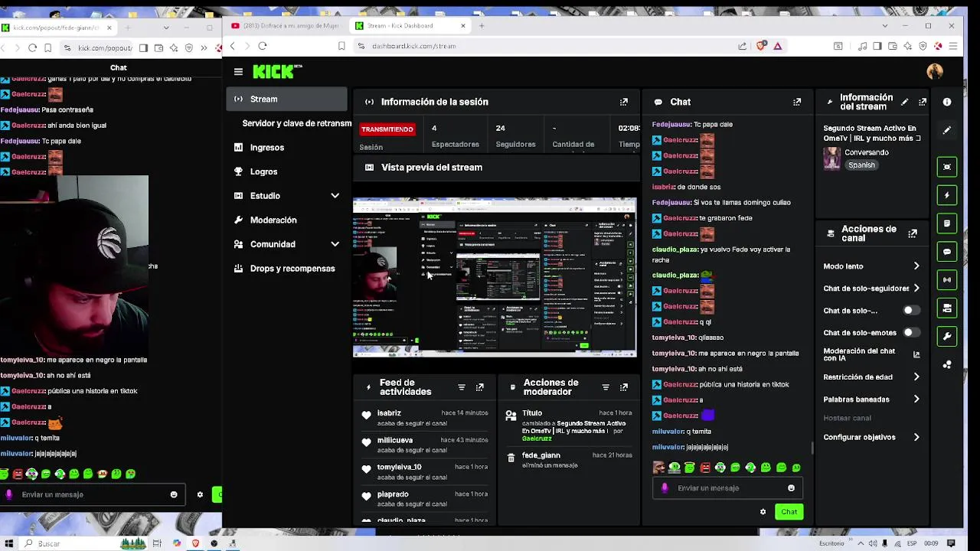This screenshot has height=551, width=980.
Task: Toggle the note-style widget in right rail
Action: pyautogui.click(x=947, y=223)
